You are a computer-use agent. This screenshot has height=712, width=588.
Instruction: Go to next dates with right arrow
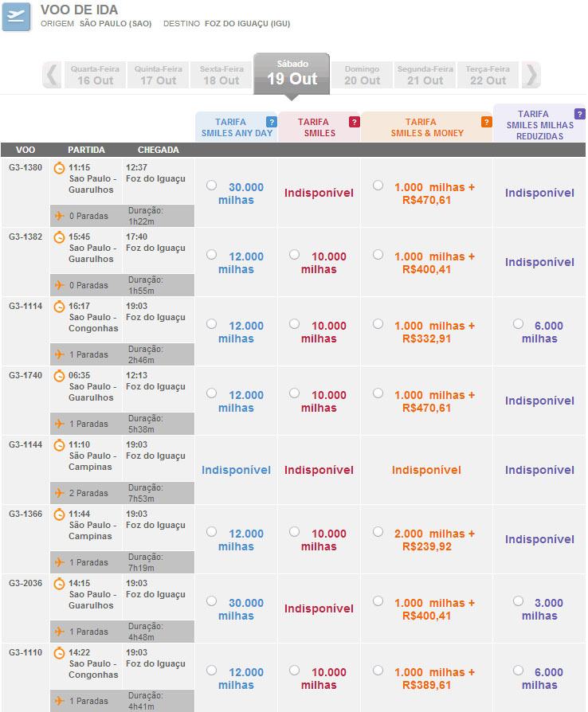tap(531, 75)
